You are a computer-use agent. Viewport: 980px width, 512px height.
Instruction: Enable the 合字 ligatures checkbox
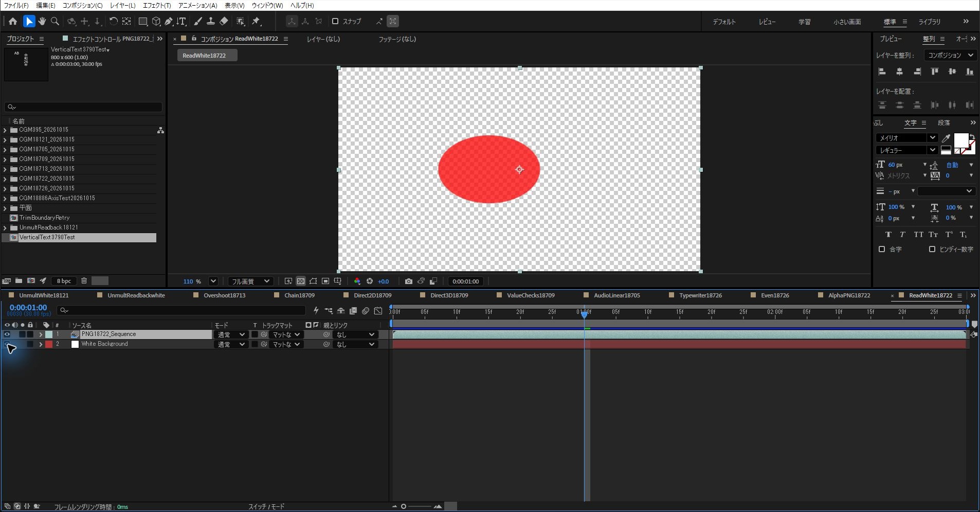882,249
